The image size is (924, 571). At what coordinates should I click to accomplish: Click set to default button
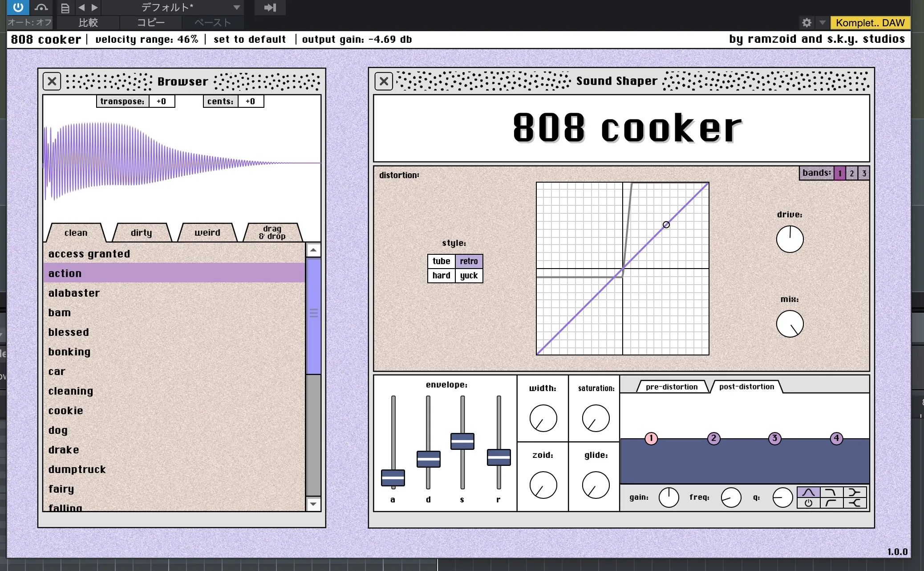point(250,39)
